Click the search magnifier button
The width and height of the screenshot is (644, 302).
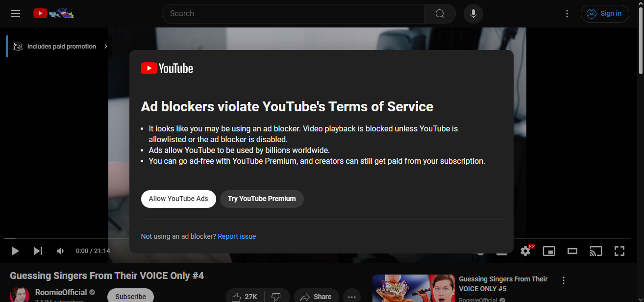click(x=440, y=14)
